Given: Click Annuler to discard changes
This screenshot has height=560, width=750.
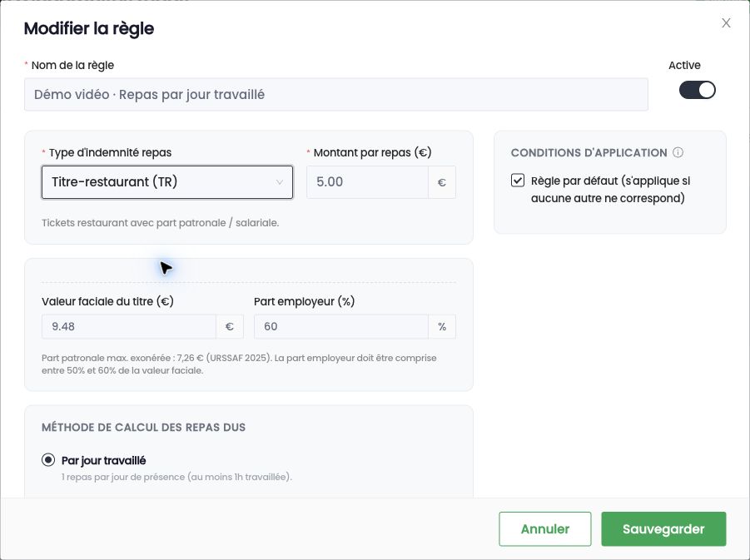Looking at the screenshot, I should point(544,529).
